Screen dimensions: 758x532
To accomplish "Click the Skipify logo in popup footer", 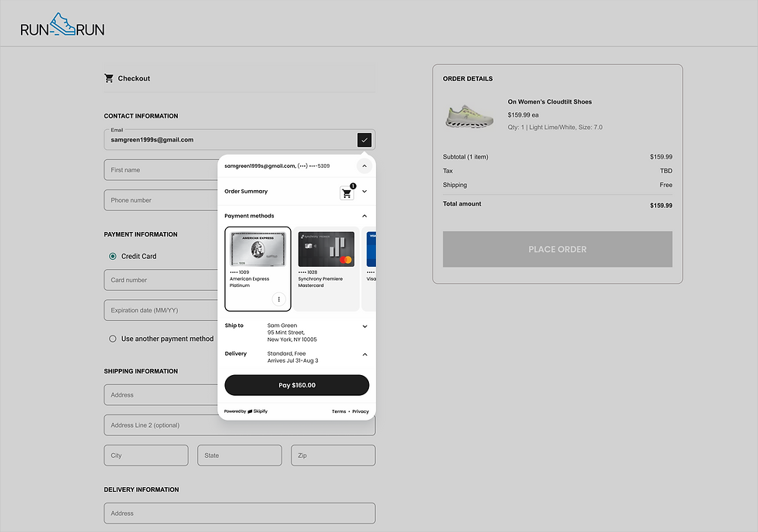I will (x=258, y=411).
